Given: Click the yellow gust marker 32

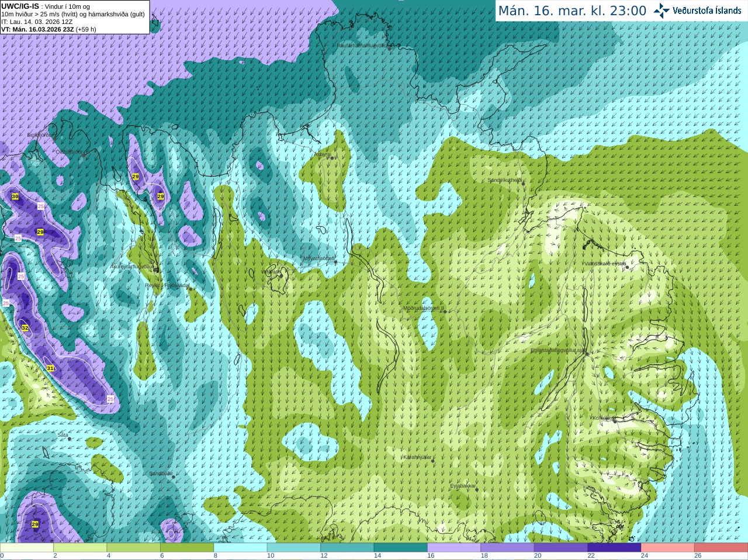Looking at the screenshot, I should 25,328.
